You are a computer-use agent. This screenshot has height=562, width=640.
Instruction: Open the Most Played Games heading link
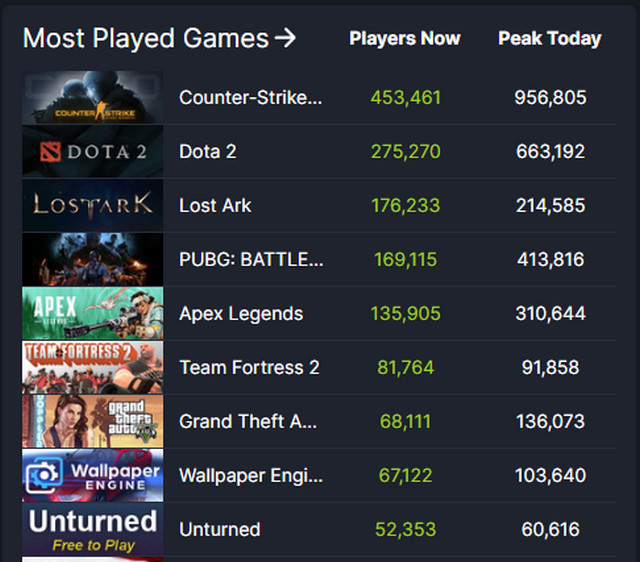pos(146,38)
